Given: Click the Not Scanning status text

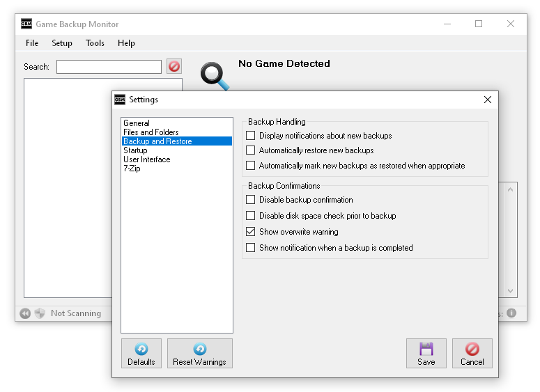Looking at the screenshot, I should tap(76, 313).
